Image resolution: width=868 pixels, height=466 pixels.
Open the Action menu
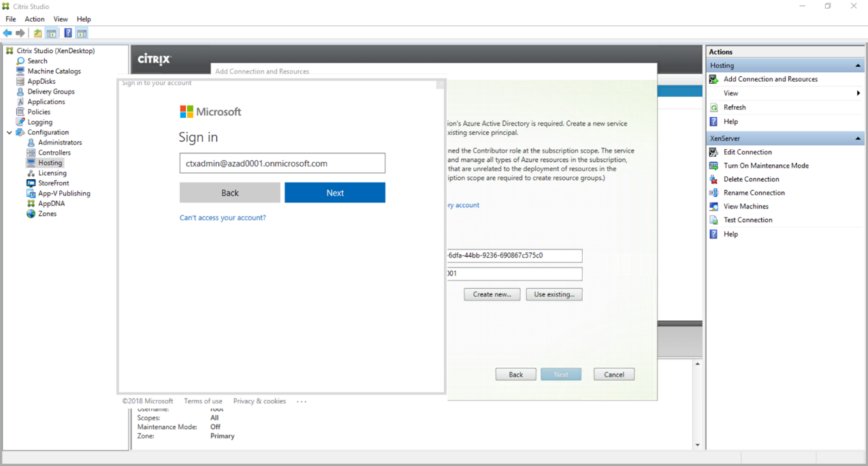tap(35, 19)
